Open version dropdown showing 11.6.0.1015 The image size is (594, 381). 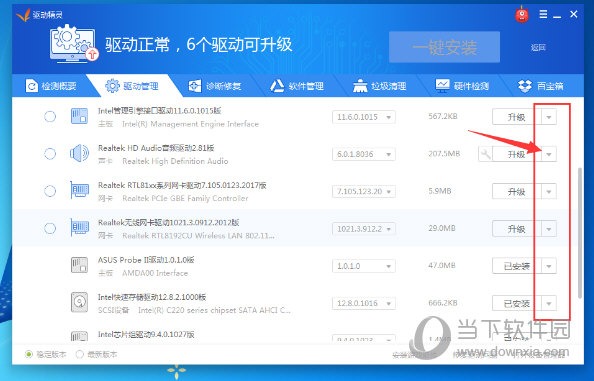(364, 117)
